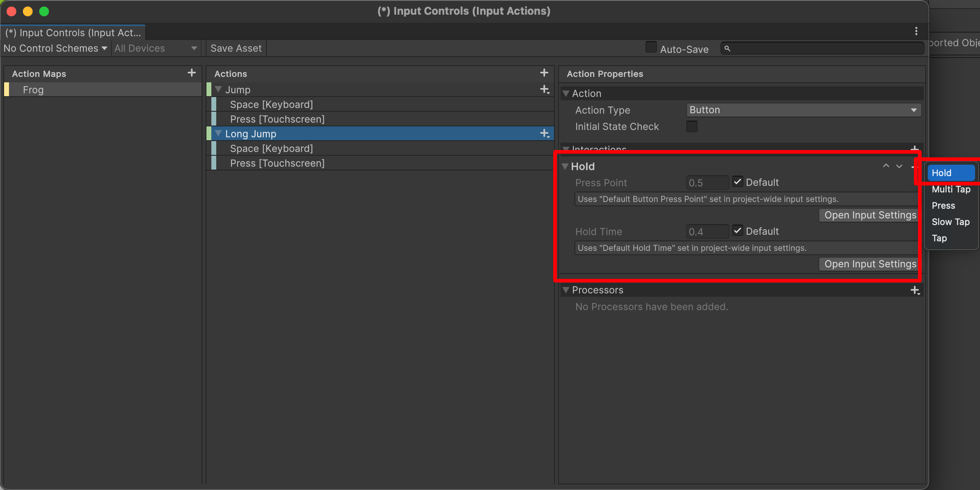
Task: Collapse the Action section
Action: point(566,93)
